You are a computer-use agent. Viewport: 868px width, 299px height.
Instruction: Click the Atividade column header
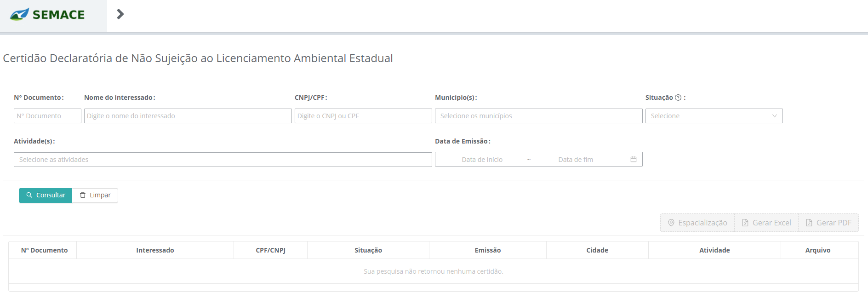point(714,250)
